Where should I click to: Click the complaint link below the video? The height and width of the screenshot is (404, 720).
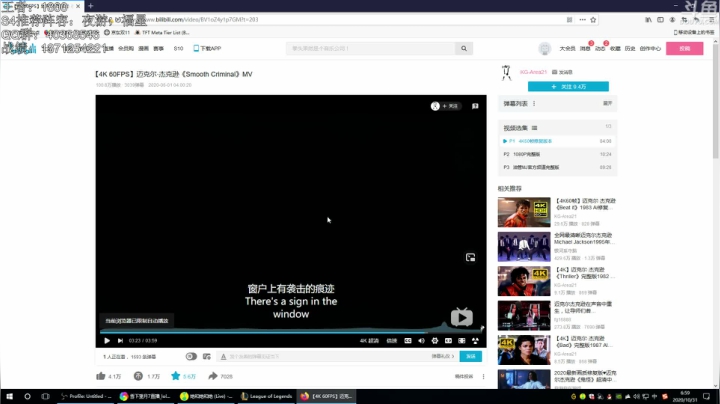tap(464, 376)
